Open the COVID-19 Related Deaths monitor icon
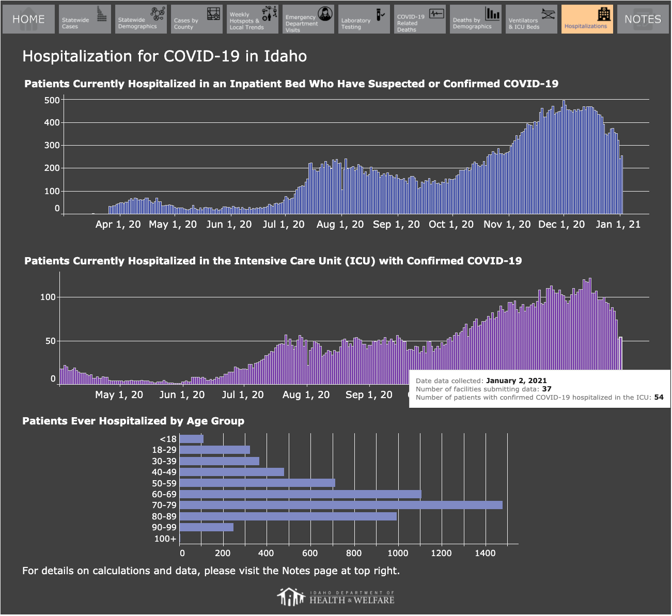The width and height of the screenshot is (672, 616). click(x=436, y=13)
